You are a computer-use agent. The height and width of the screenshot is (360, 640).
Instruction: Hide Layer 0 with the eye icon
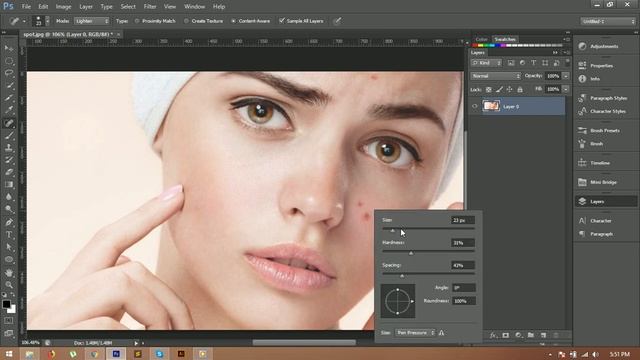[475, 107]
